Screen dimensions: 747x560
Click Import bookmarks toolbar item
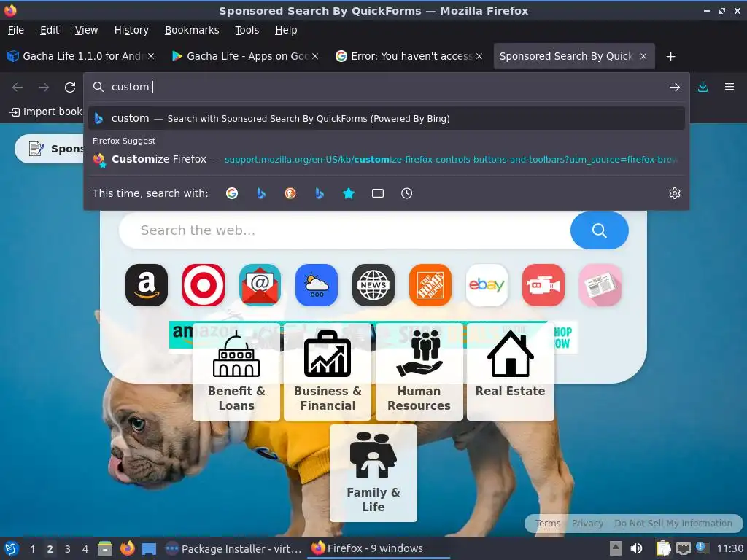click(x=46, y=112)
